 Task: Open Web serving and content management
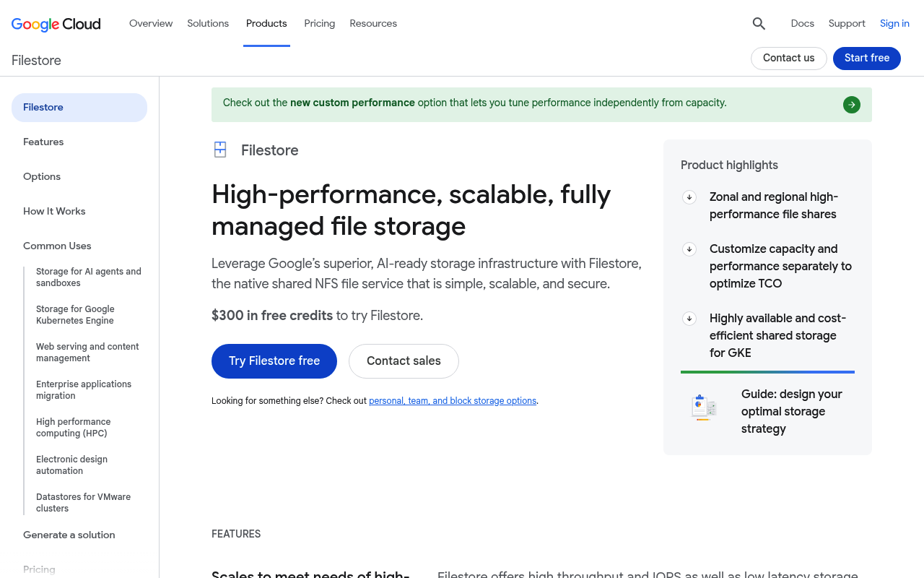(87, 353)
